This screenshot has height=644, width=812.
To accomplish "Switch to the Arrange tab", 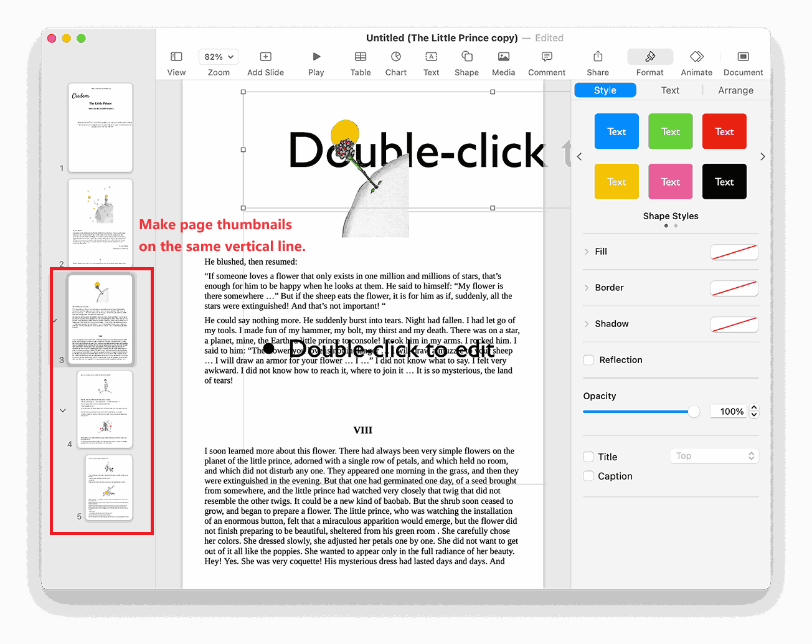I will 735,90.
